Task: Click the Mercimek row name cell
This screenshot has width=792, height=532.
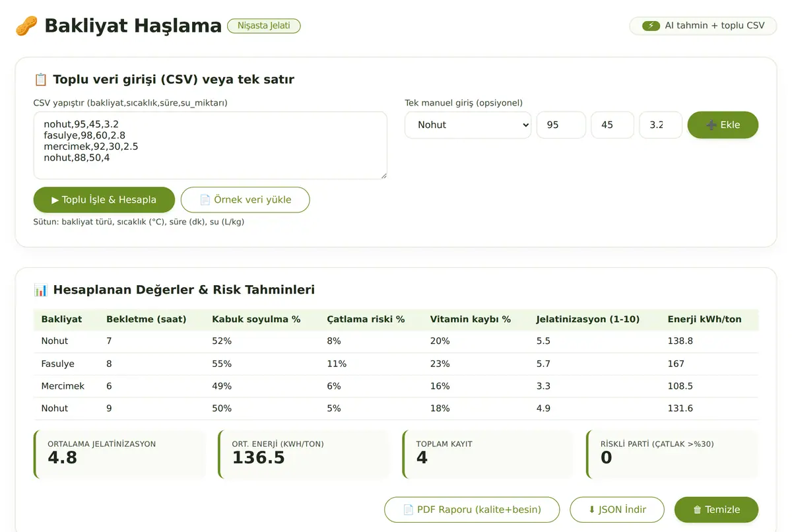Action: click(63, 386)
